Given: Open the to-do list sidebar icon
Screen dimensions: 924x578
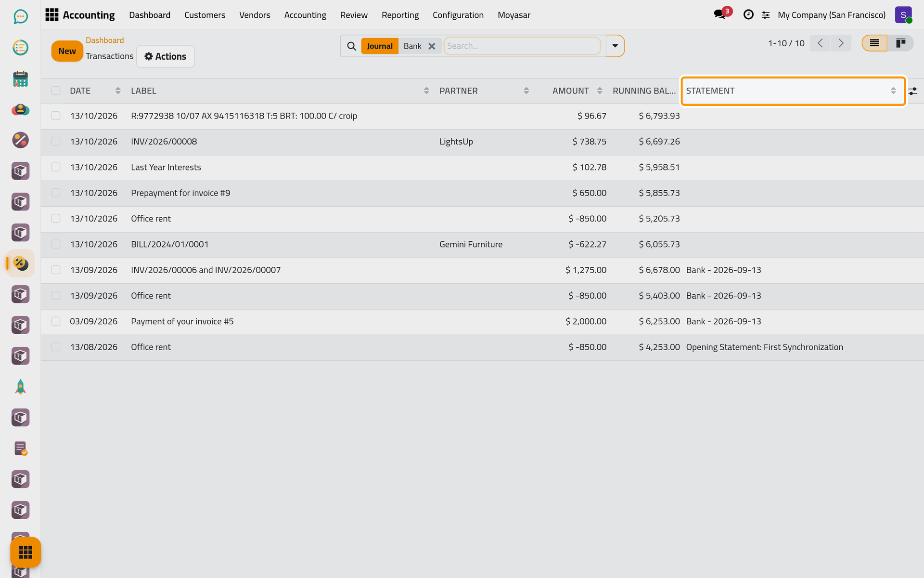Looking at the screenshot, I should tap(20, 48).
